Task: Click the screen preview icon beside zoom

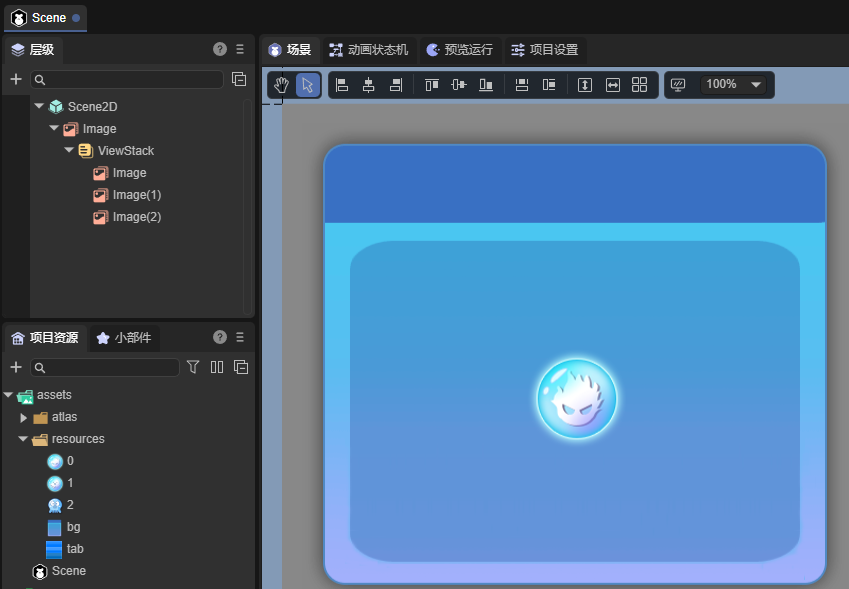Action: [678, 85]
